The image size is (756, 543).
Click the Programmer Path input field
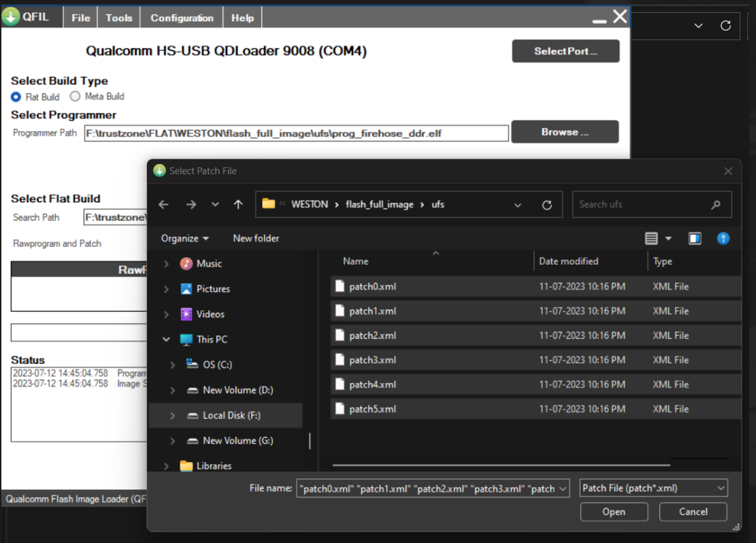(297, 133)
